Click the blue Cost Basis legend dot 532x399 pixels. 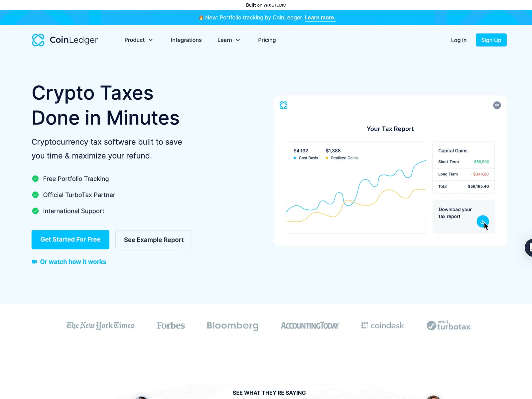point(295,158)
